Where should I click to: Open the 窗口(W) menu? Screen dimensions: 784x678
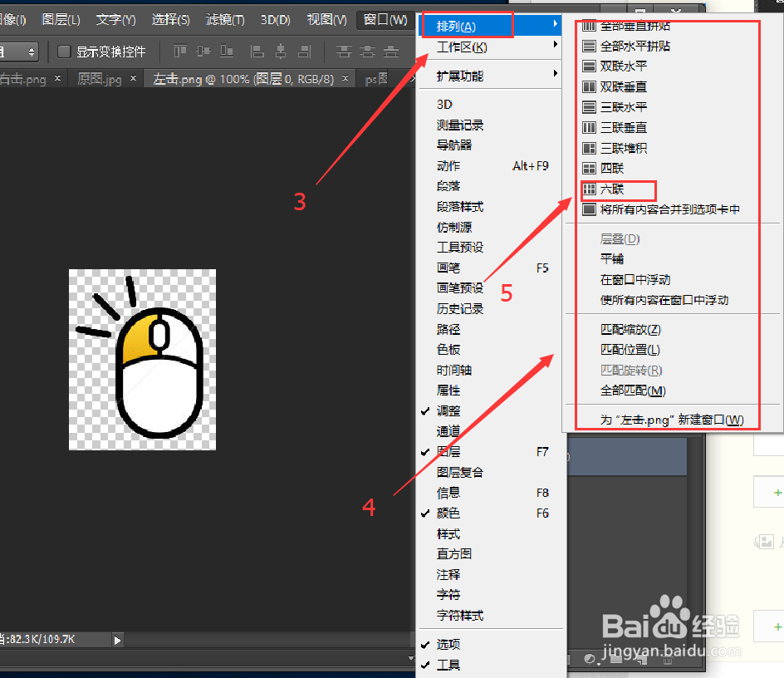click(x=384, y=20)
